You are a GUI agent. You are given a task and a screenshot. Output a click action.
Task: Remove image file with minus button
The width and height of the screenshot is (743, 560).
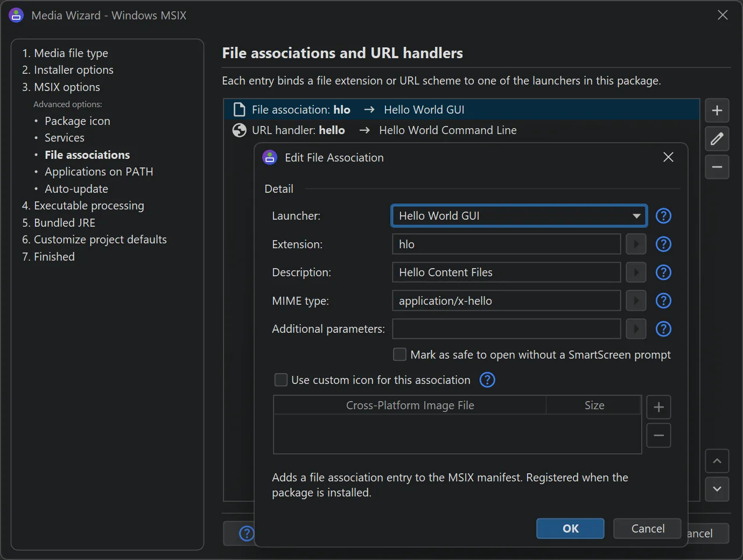(x=658, y=435)
